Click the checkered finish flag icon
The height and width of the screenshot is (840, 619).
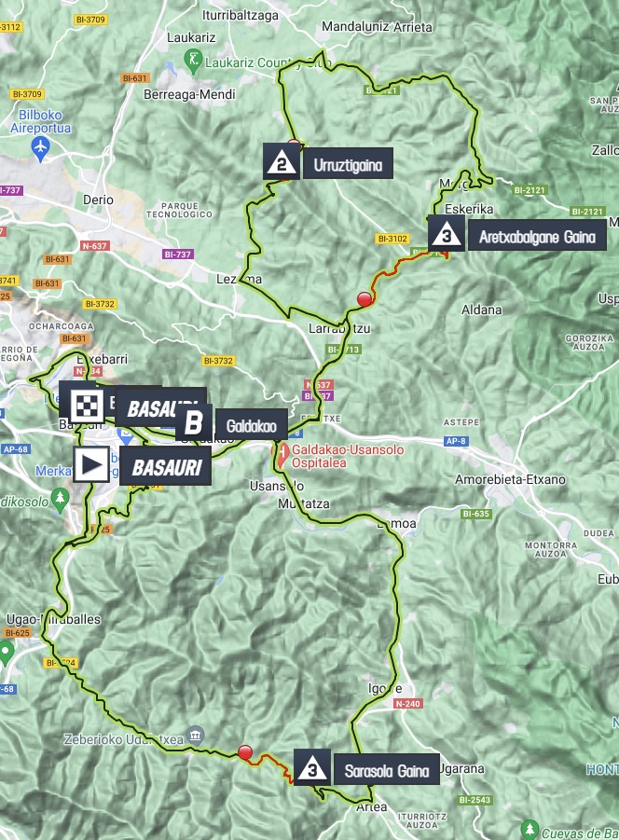(86, 405)
